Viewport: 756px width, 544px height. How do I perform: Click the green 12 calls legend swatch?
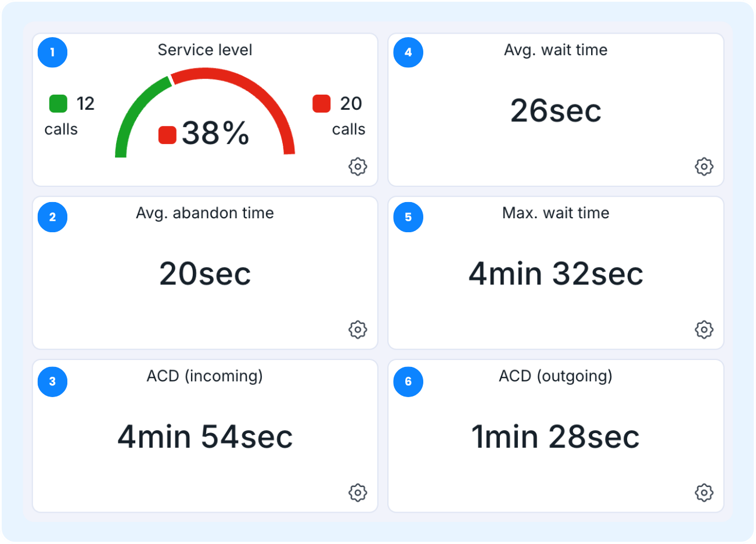(x=58, y=103)
